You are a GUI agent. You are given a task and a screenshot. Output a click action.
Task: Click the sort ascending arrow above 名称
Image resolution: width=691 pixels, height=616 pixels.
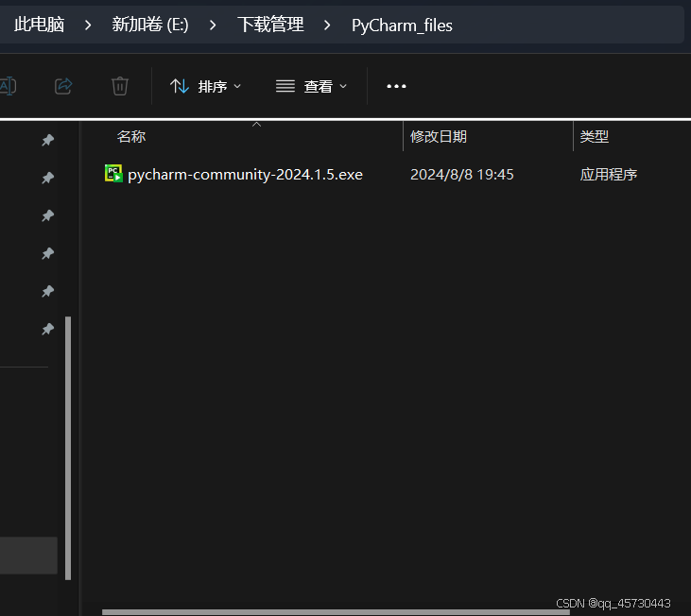[256, 125]
